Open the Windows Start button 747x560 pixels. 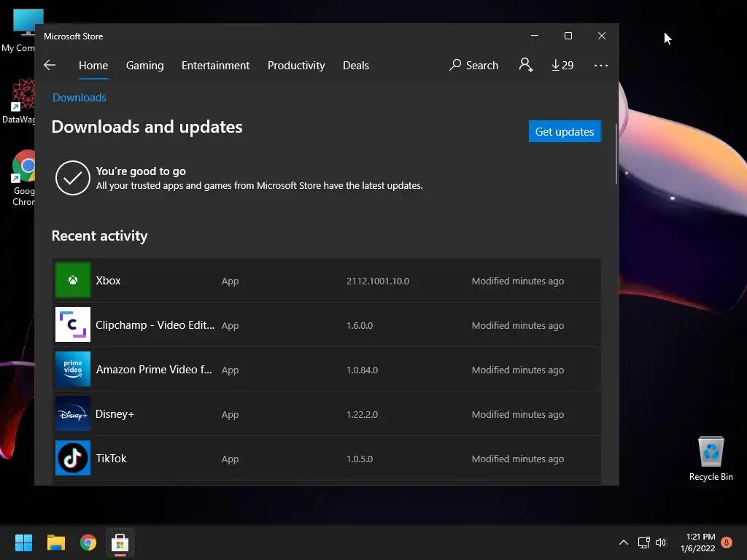coord(23,542)
